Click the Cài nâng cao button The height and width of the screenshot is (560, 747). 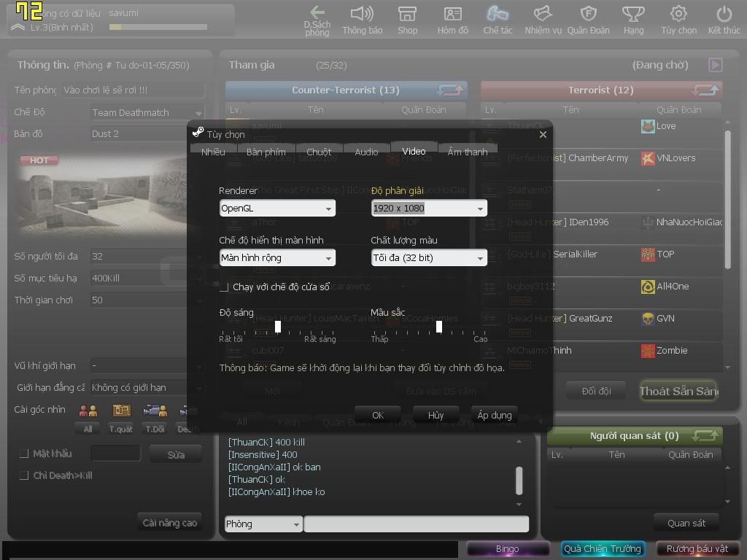[x=169, y=523]
